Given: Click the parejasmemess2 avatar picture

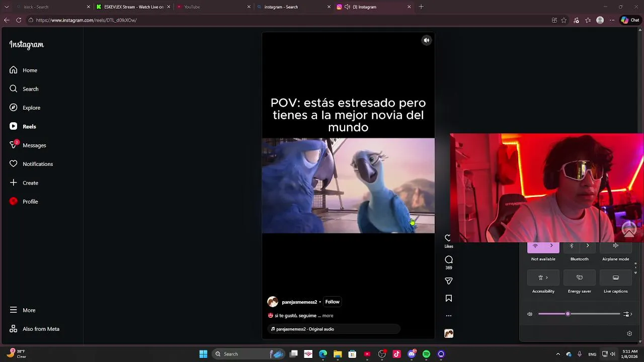Looking at the screenshot, I should pyautogui.click(x=273, y=302).
